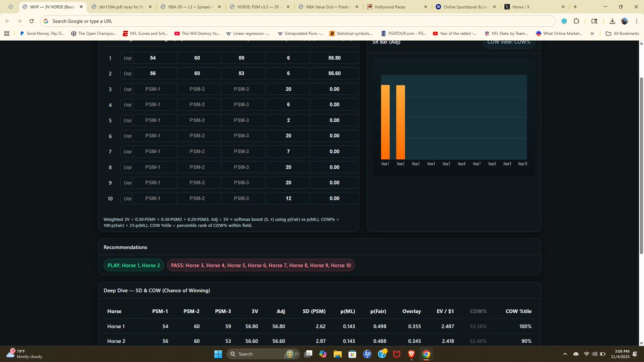Screen dimensions: 644x362
Task: Open the new tab plus button
Action: [575, 7]
